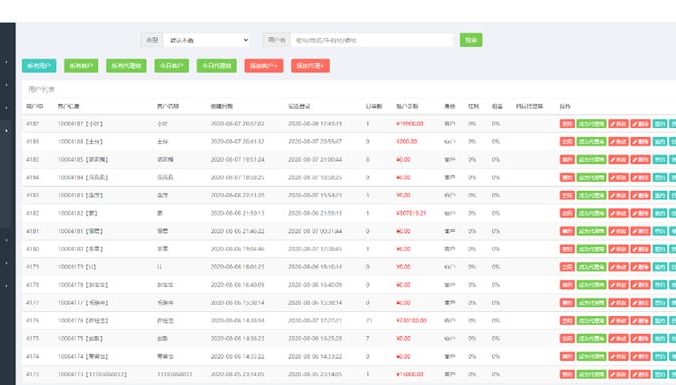Click the second pencil button in row 4187
This screenshot has height=385, width=676.
pyautogui.click(x=640, y=124)
